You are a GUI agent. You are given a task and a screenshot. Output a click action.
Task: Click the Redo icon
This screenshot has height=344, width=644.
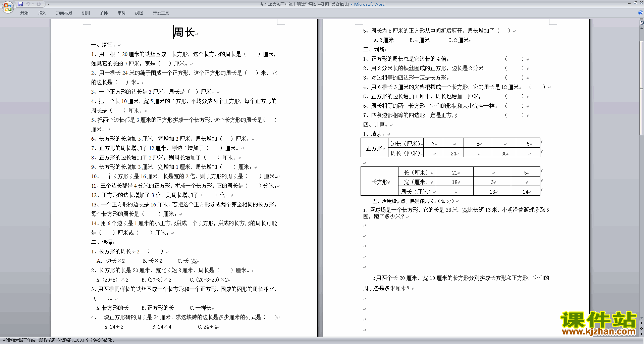tap(39, 4)
